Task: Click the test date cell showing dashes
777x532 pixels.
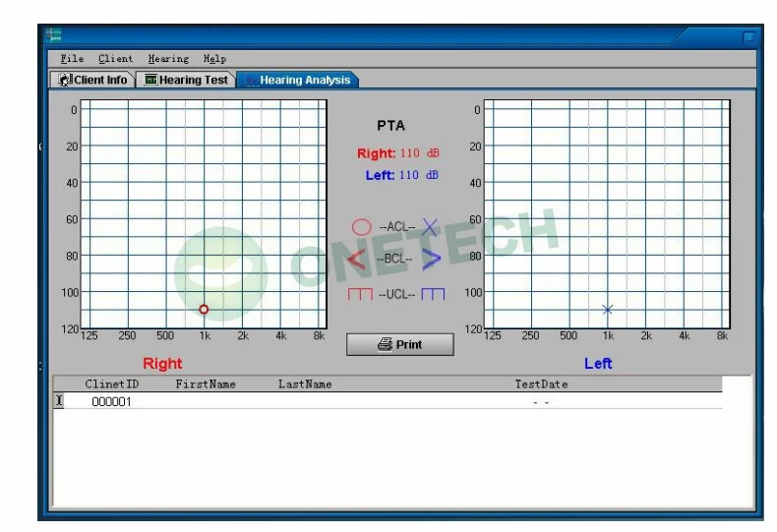Action: click(541, 403)
